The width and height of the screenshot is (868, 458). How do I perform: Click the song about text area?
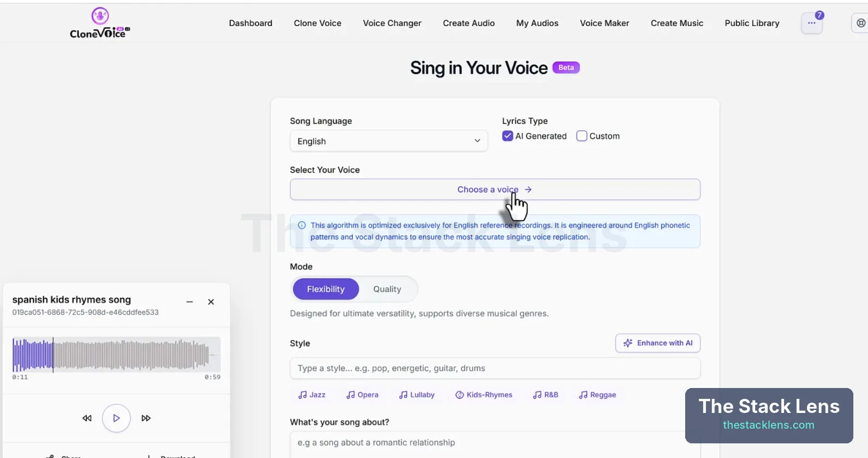[x=495, y=445]
